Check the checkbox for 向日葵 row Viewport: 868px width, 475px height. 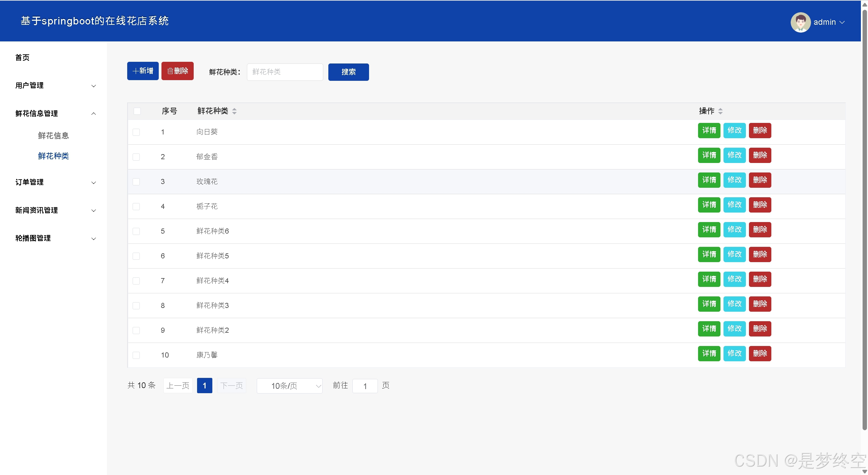(x=136, y=132)
